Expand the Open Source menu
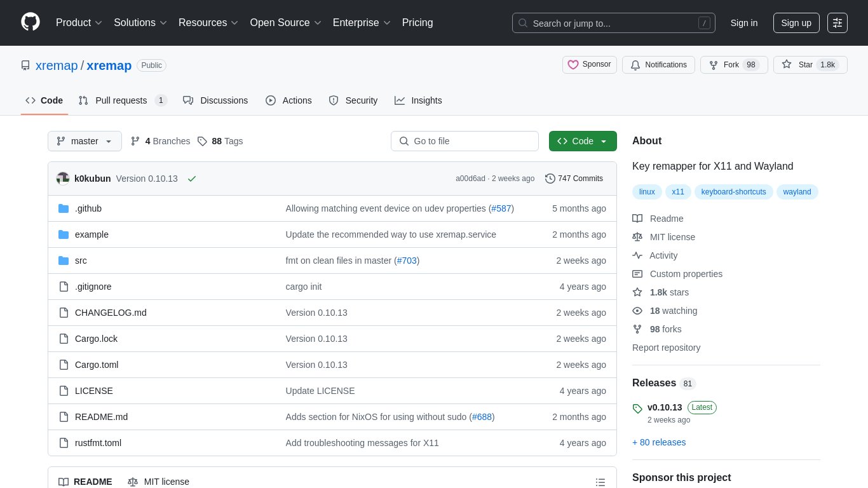868x488 pixels. (285, 23)
